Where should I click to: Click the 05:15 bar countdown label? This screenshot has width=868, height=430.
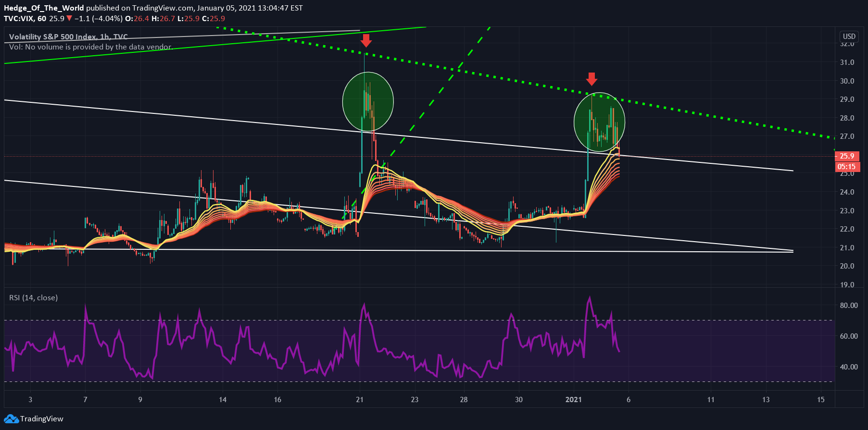847,167
